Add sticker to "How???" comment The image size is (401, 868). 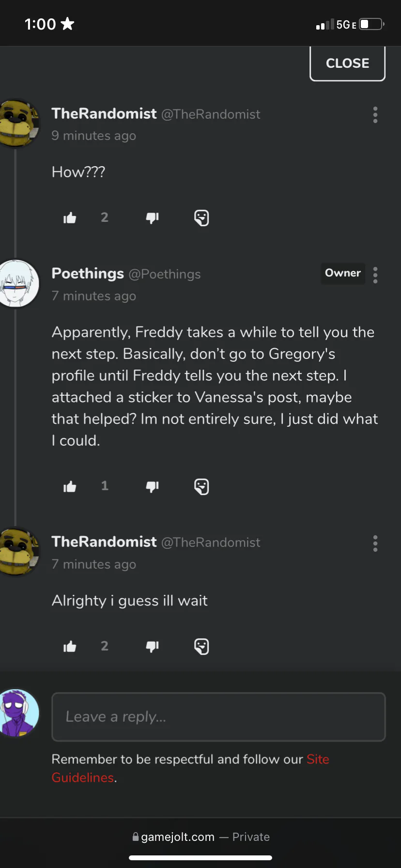[201, 218]
